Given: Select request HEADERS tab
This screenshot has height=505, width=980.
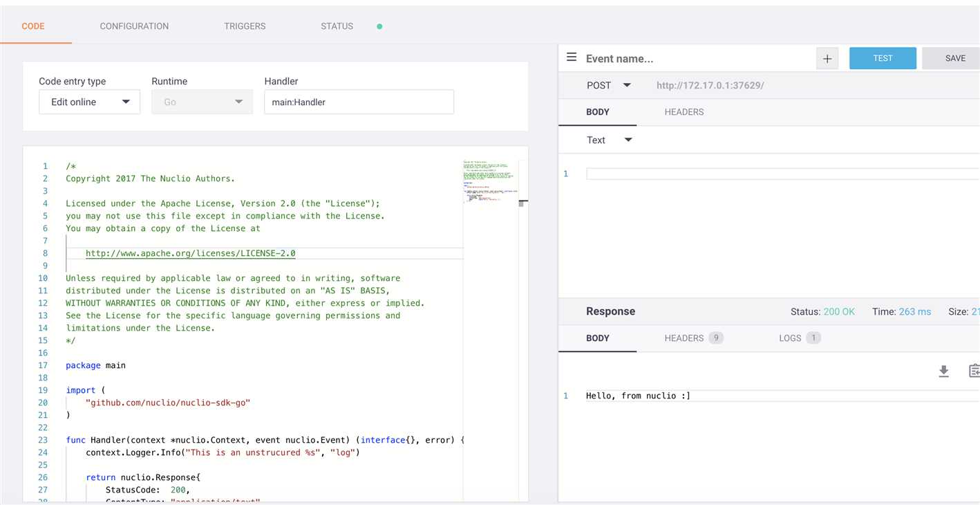Looking at the screenshot, I should pyautogui.click(x=684, y=112).
